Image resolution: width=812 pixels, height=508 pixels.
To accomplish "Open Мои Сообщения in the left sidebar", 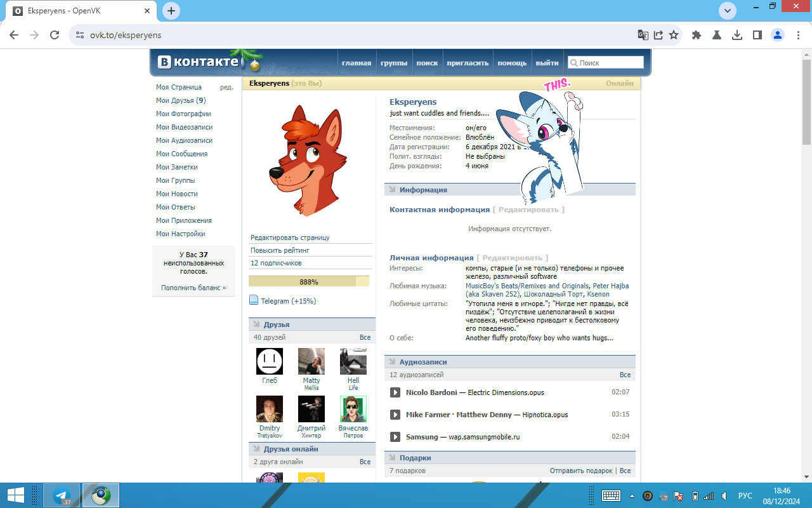I will click(x=181, y=154).
